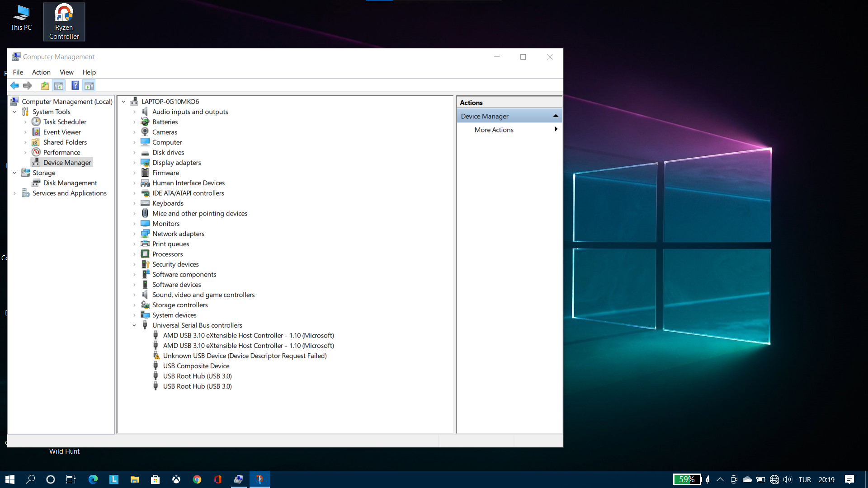Image resolution: width=868 pixels, height=488 pixels.
Task: Click the Back arrow toolbar icon
Action: pos(14,85)
